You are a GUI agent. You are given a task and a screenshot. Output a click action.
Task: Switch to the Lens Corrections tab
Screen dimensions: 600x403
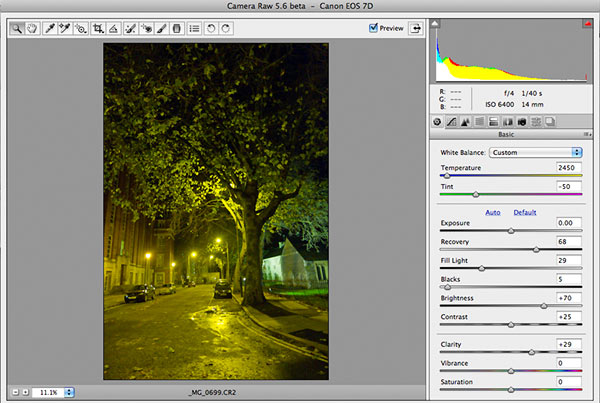508,122
